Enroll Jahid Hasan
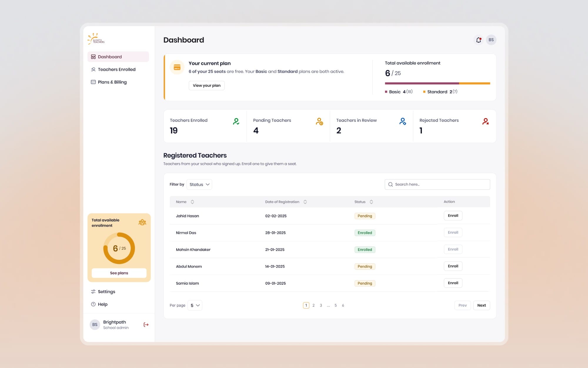Screen dimensions: 588x368 453,216
